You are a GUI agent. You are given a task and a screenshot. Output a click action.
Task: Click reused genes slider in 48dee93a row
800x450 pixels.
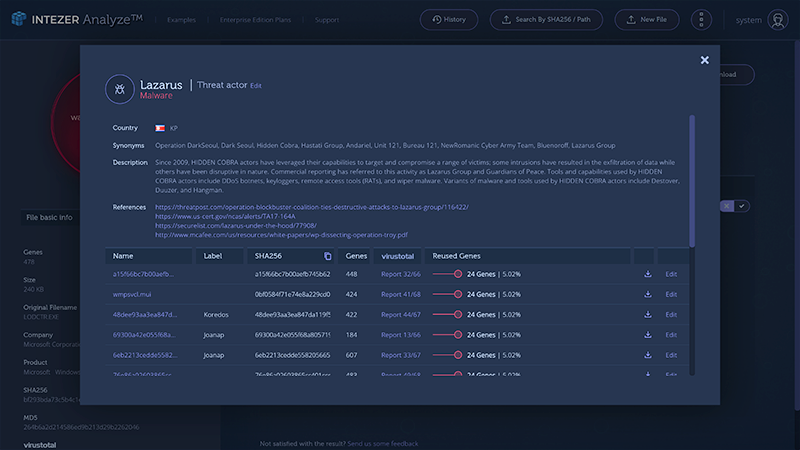click(447, 315)
